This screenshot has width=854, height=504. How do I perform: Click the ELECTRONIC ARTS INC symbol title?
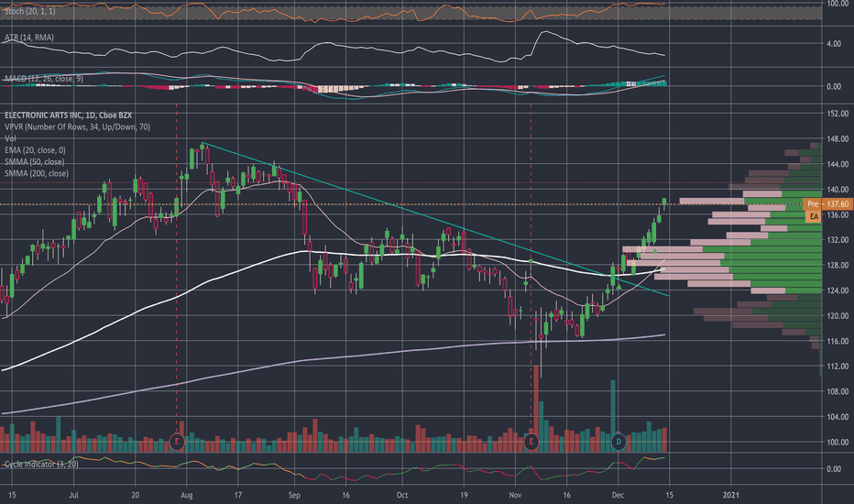coord(68,115)
